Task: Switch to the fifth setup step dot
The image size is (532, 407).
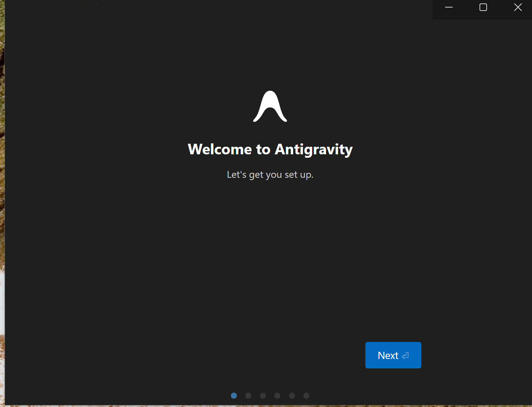Action: click(292, 396)
